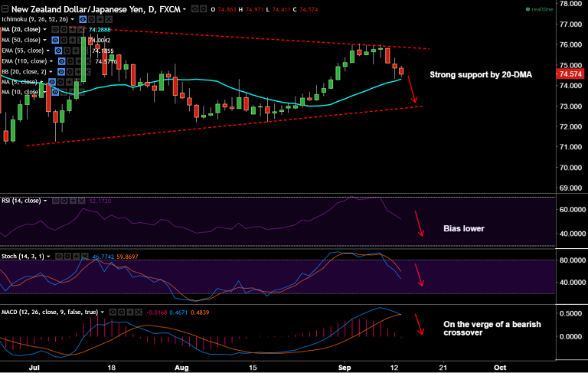This screenshot has width=588, height=373.
Task: Toggle the RSI indicator eye icon
Action: point(55,201)
